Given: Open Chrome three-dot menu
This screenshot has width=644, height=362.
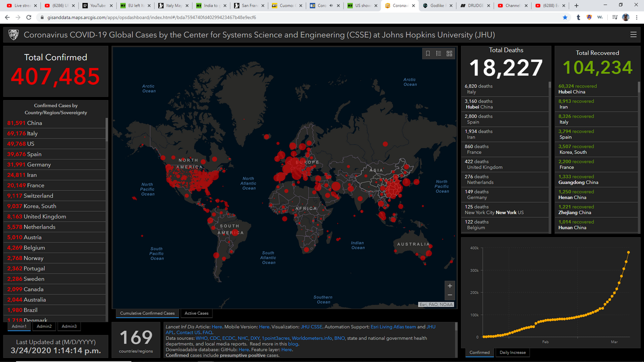Looking at the screenshot, I should 636,17.
